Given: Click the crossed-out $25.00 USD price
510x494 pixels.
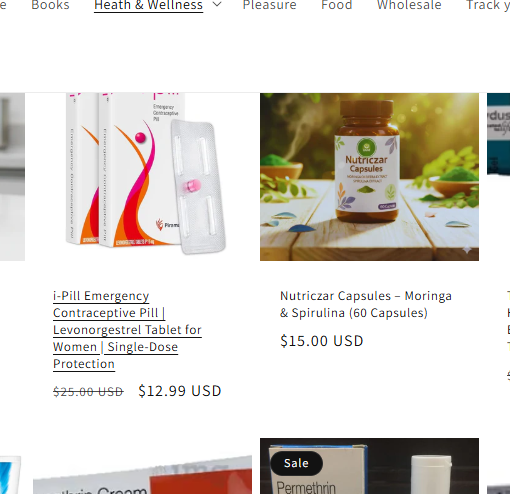Looking at the screenshot, I should 88,391.
